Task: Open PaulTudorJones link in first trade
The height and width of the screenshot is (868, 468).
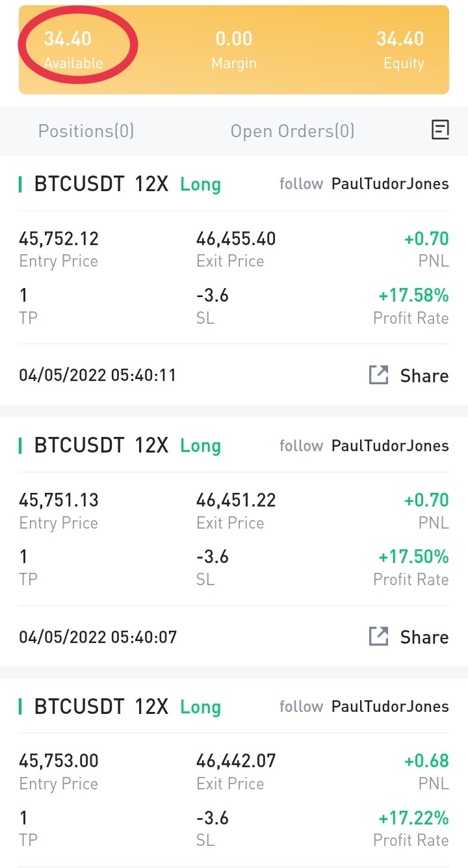Action: 390,184
